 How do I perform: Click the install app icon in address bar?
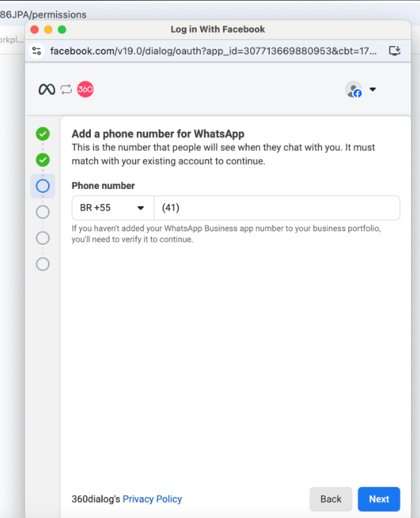click(x=394, y=51)
